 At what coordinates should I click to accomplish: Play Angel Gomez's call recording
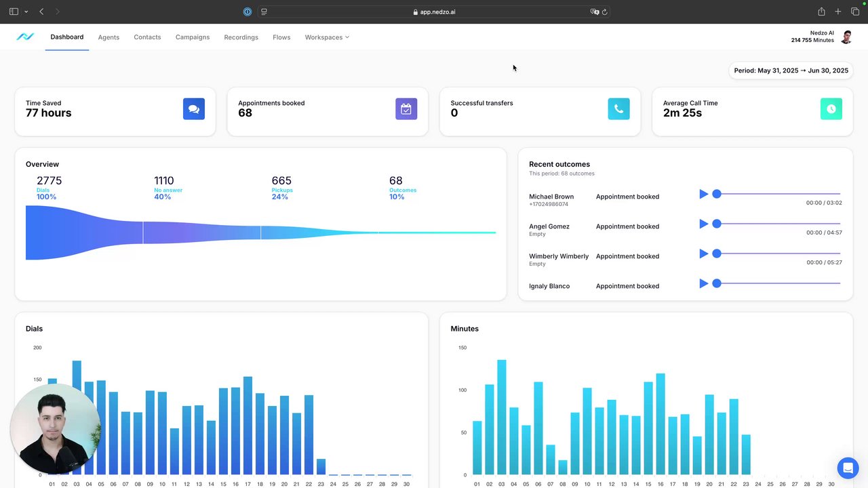[x=703, y=224]
